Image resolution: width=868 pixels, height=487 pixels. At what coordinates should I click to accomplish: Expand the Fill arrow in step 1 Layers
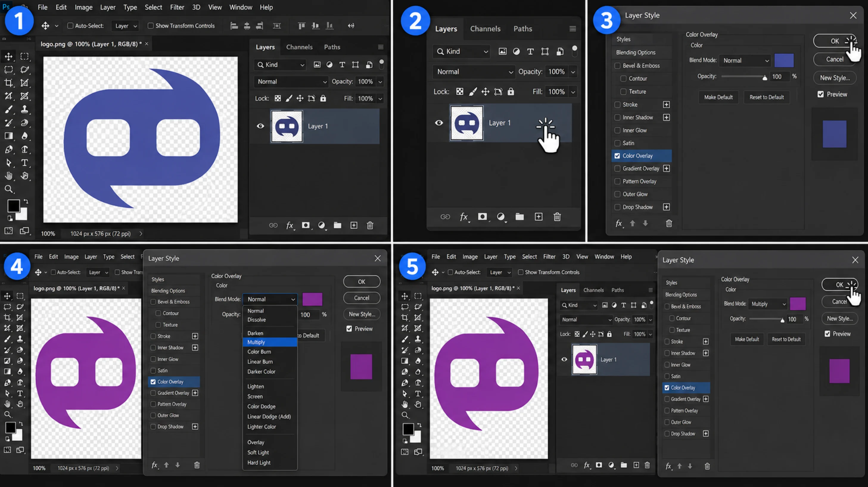(380, 98)
